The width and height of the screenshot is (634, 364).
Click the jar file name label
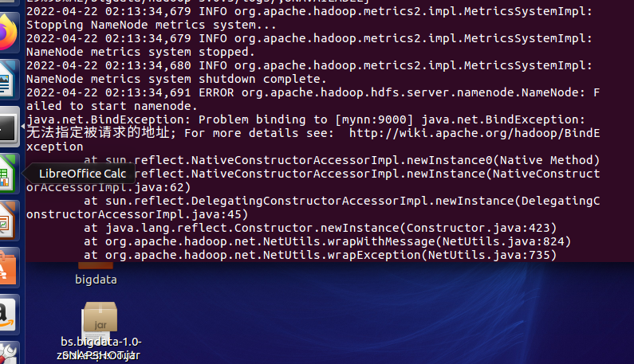click(100, 349)
